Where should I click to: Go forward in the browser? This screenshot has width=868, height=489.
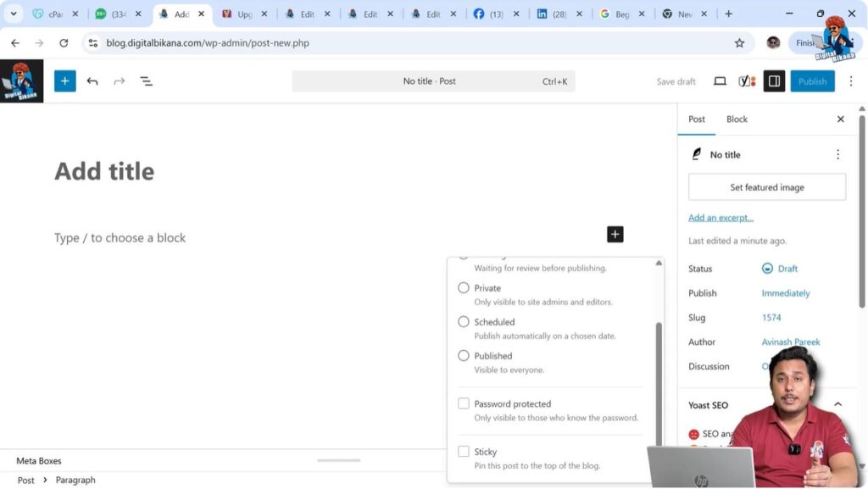click(x=39, y=42)
